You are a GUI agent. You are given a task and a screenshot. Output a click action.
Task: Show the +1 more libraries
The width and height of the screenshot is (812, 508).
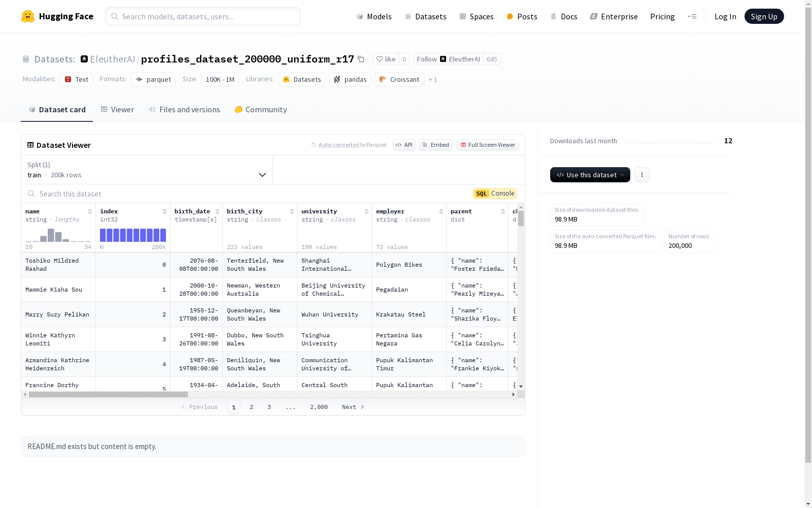pyautogui.click(x=433, y=79)
